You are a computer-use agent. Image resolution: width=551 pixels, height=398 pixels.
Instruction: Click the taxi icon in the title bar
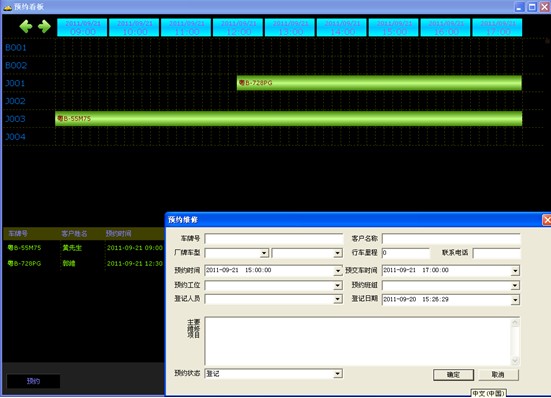(x=7, y=7)
